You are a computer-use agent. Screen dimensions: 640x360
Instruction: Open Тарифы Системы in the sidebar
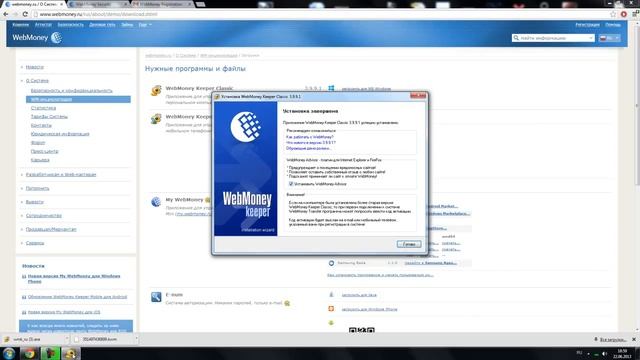coord(49,117)
